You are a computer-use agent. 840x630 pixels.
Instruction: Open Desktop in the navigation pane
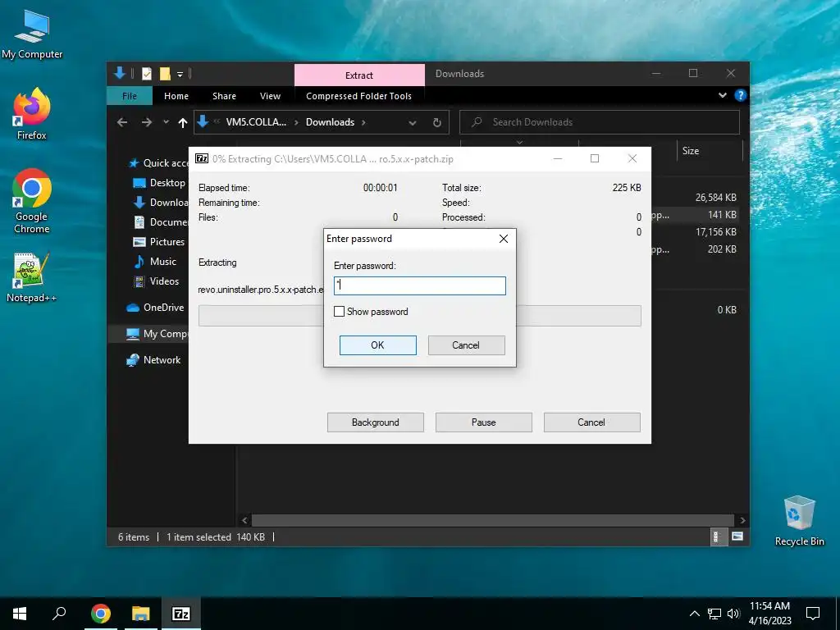(x=159, y=183)
